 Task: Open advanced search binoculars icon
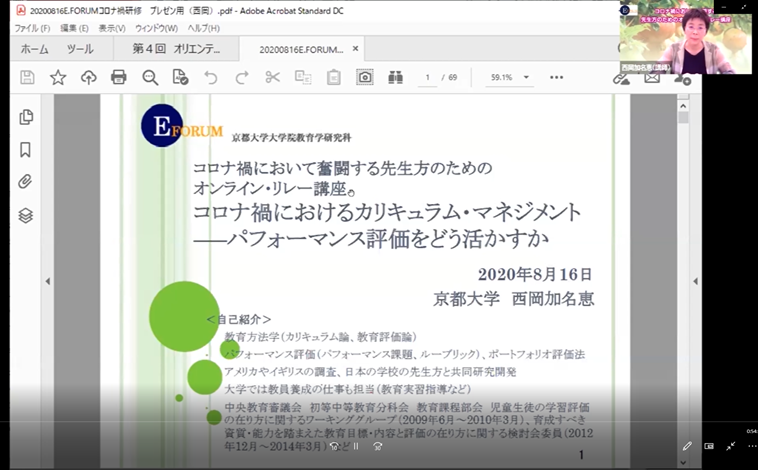(395, 77)
